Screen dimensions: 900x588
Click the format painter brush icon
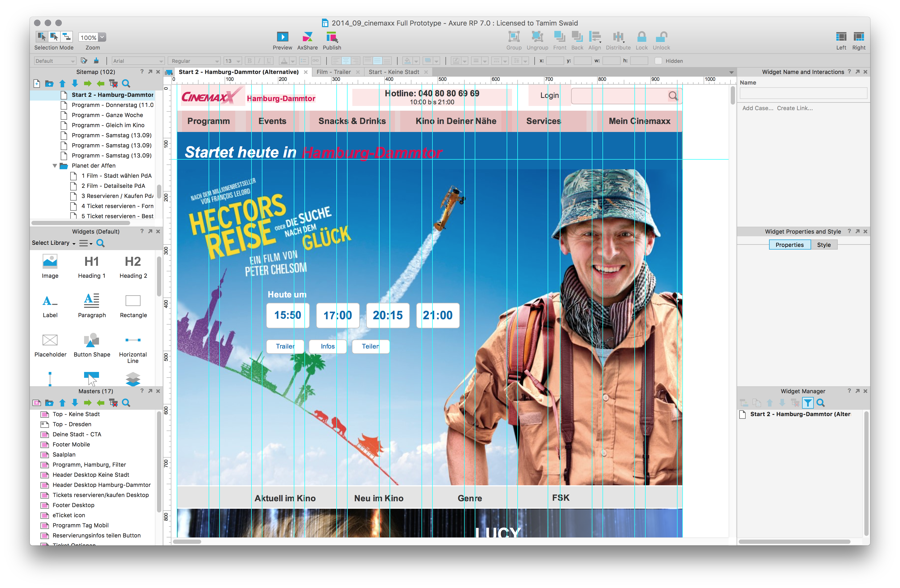96,60
